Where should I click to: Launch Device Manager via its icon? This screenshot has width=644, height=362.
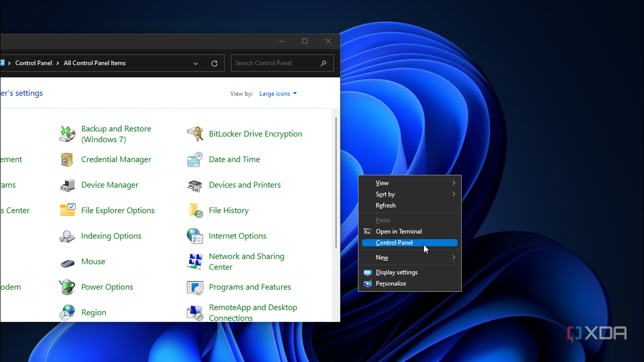tap(68, 185)
